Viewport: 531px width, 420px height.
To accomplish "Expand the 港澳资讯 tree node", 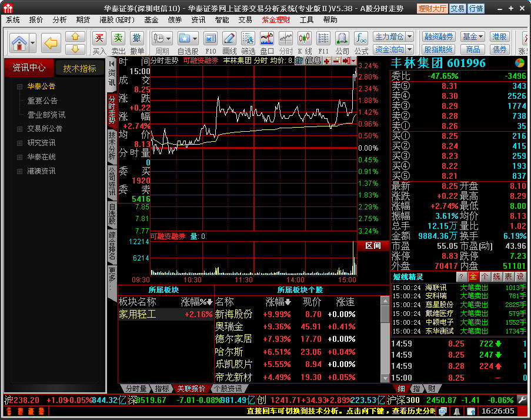I will point(19,171).
